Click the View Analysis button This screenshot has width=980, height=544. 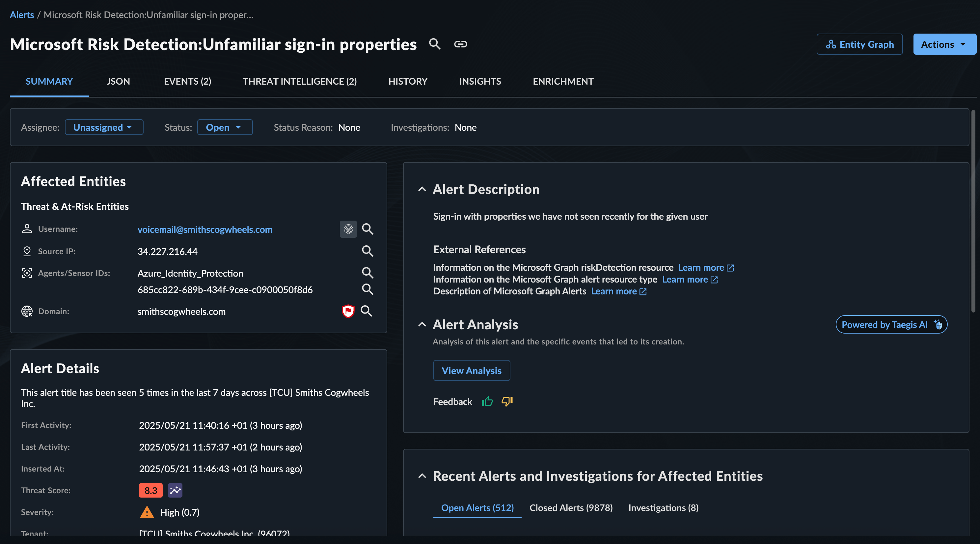point(471,370)
